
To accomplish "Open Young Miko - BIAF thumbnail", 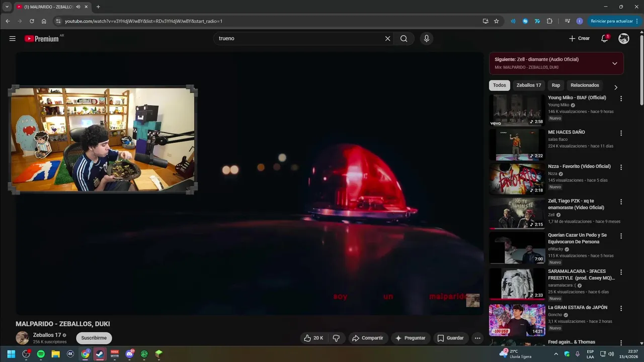I will point(517,110).
